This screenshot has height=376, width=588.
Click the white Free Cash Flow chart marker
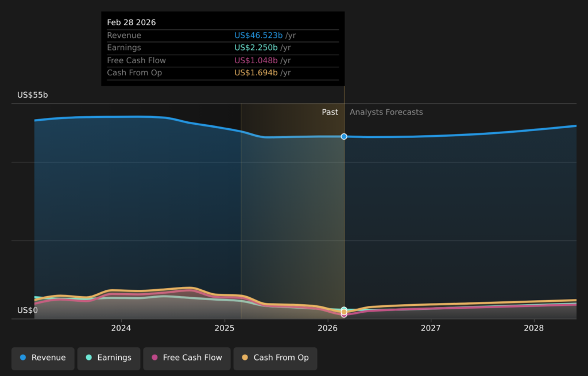click(x=344, y=314)
